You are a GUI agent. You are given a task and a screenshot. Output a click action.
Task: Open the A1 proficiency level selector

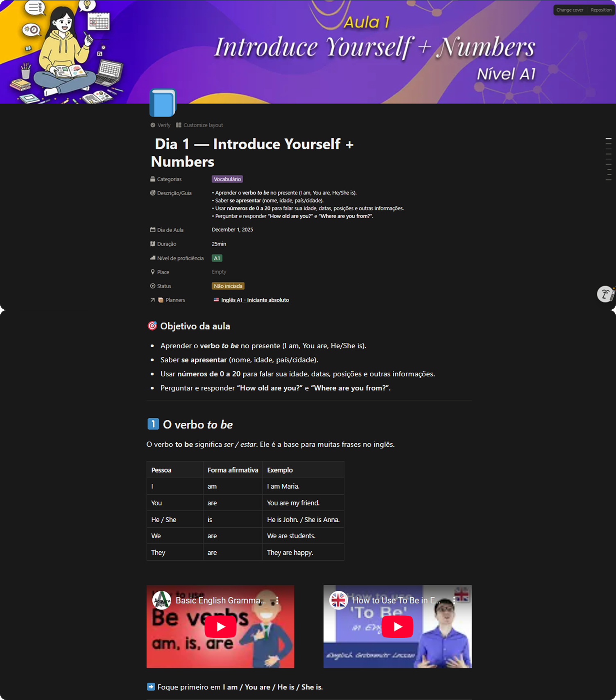(x=217, y=258)
